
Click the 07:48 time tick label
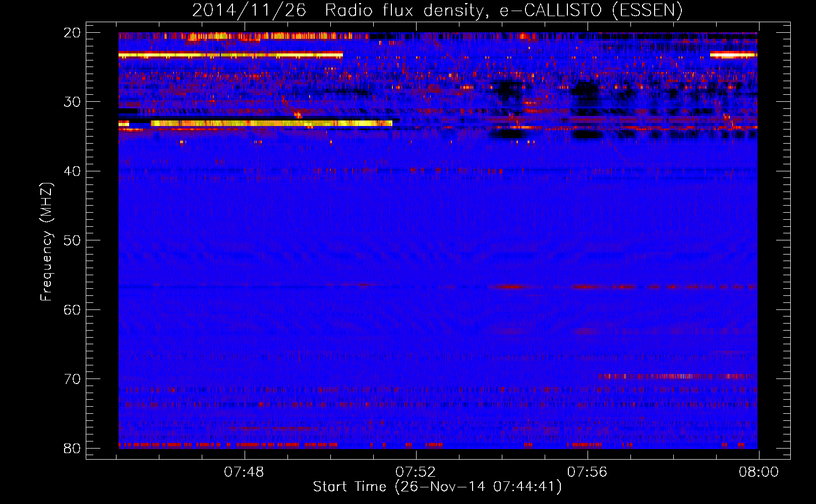[x=245, y=472]
